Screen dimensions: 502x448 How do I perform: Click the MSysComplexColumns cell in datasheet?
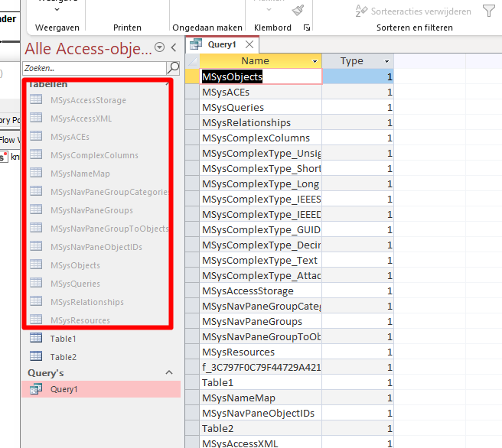pyautogui.click(x=260, y=138)
